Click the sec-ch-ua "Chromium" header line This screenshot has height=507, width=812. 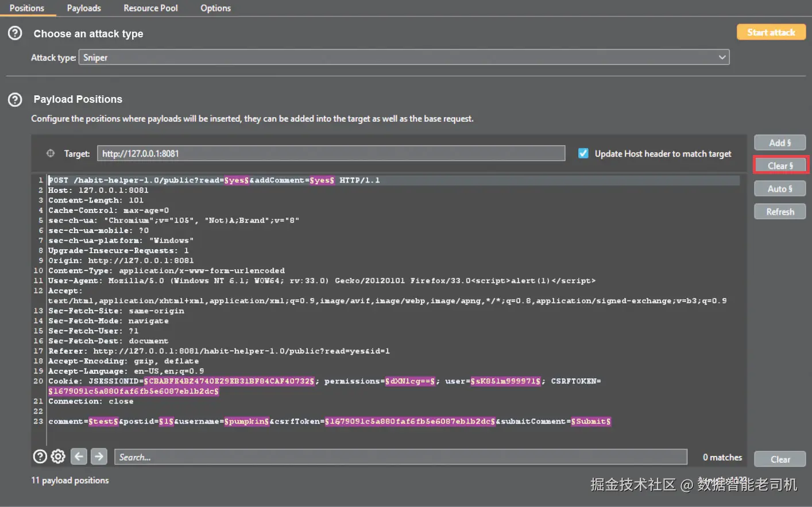click(173, 220)
